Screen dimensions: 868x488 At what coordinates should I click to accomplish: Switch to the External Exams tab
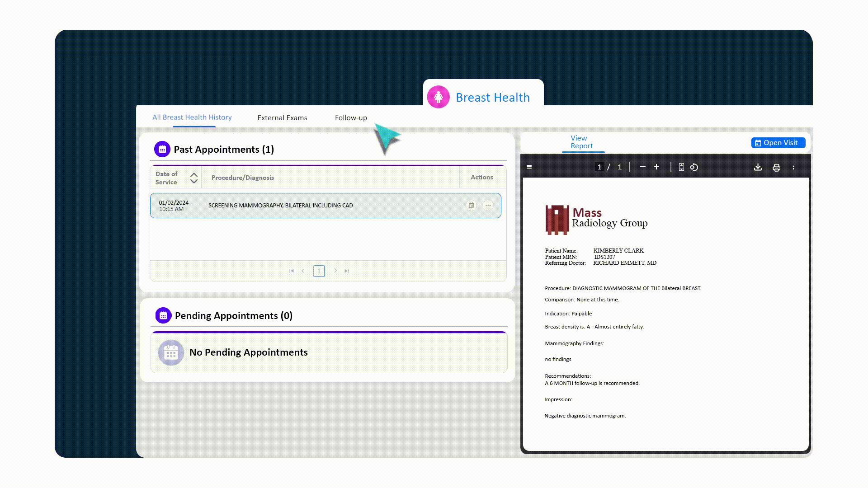coord(282,117)
